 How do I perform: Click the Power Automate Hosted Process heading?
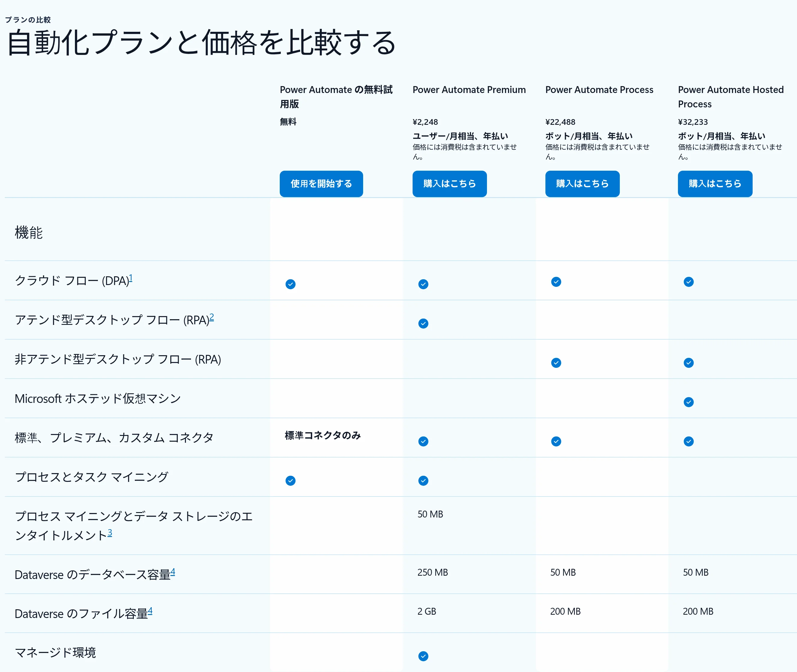coord(731,97)
